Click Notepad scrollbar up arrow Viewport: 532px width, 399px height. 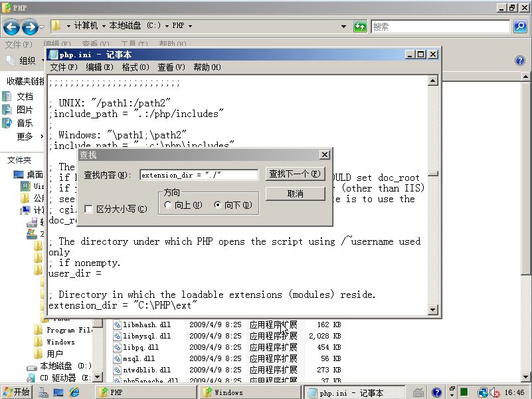[x=433, y=80]
